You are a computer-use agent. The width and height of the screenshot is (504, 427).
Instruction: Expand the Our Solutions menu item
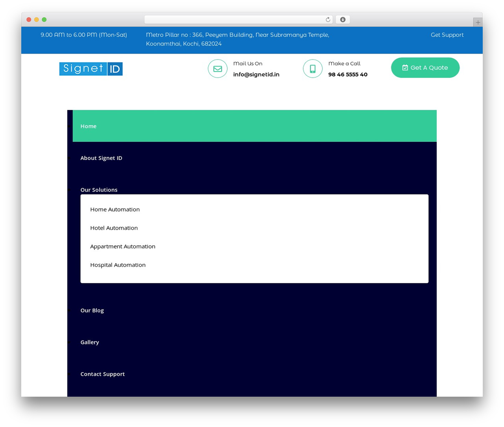pyautogui.click(x=99, y=190)
